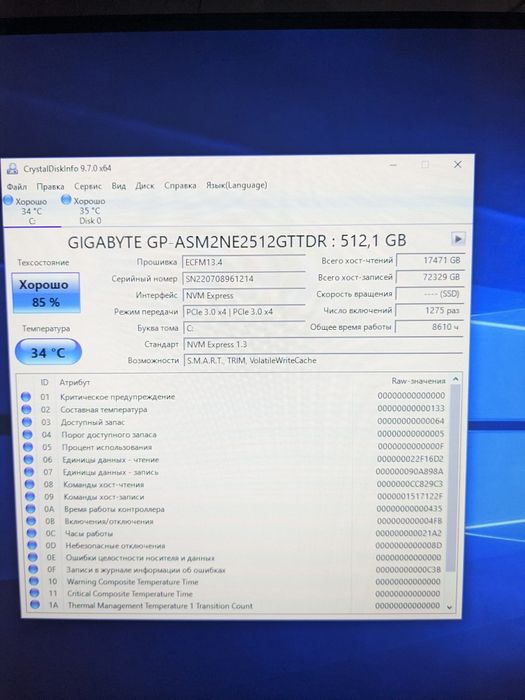Click status dot for Critical Composite Temperature Time

[x=34, y=593]
